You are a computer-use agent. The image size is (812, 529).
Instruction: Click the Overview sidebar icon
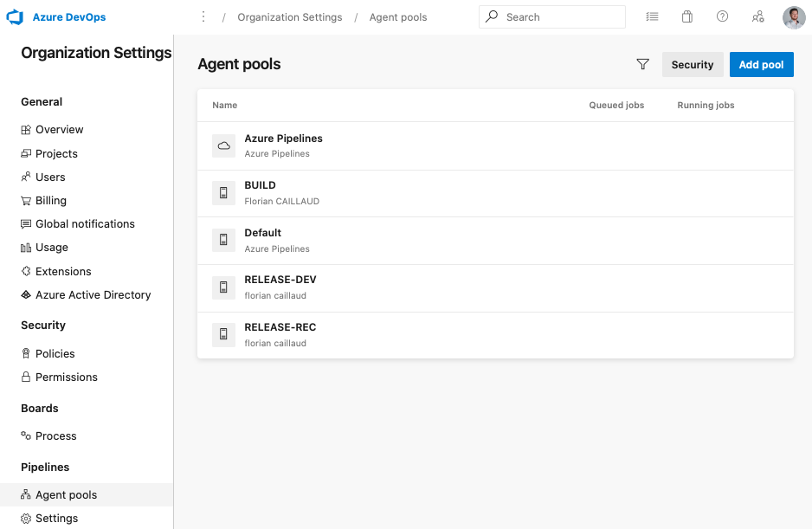(26, 130)
